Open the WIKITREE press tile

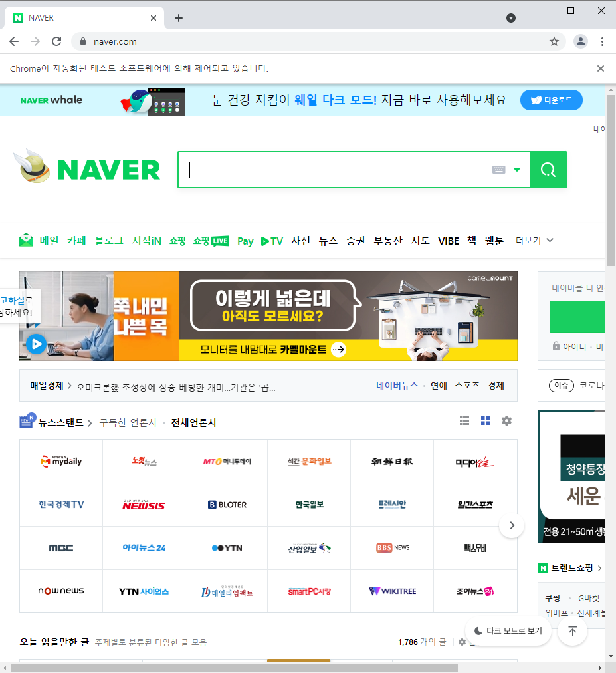click(392, 591)
